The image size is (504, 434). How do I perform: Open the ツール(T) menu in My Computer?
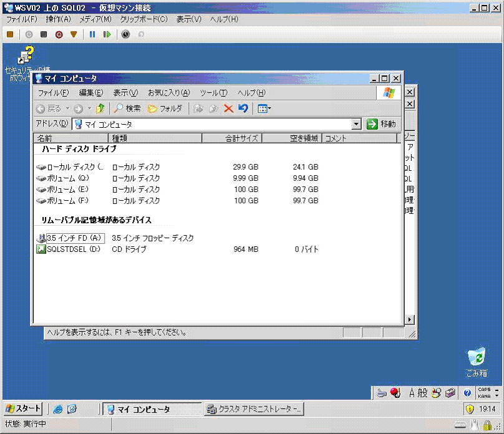[213, 93]
